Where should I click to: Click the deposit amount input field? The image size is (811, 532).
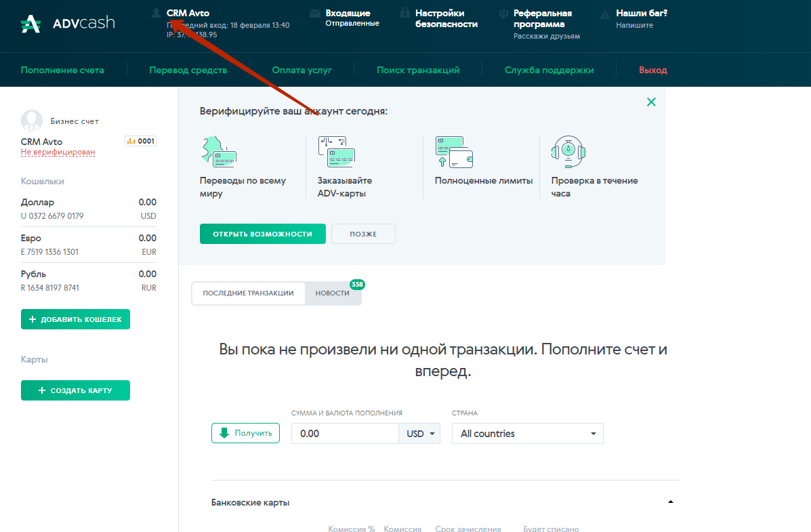(x=345, y=434)
